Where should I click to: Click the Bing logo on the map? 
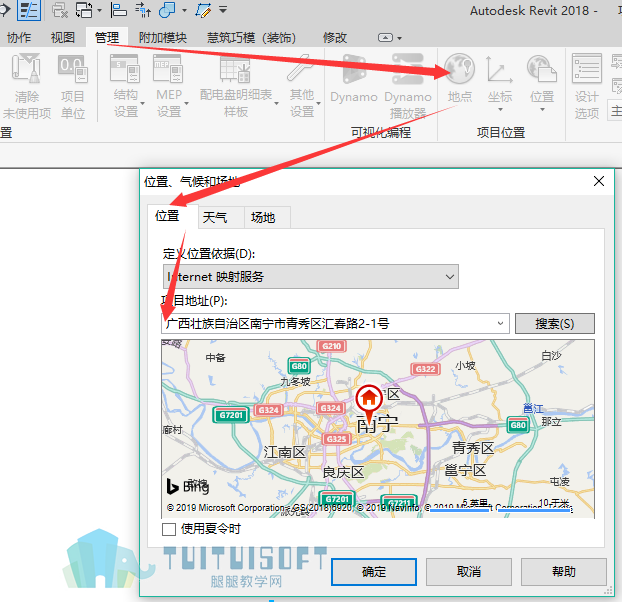(187, 487)
